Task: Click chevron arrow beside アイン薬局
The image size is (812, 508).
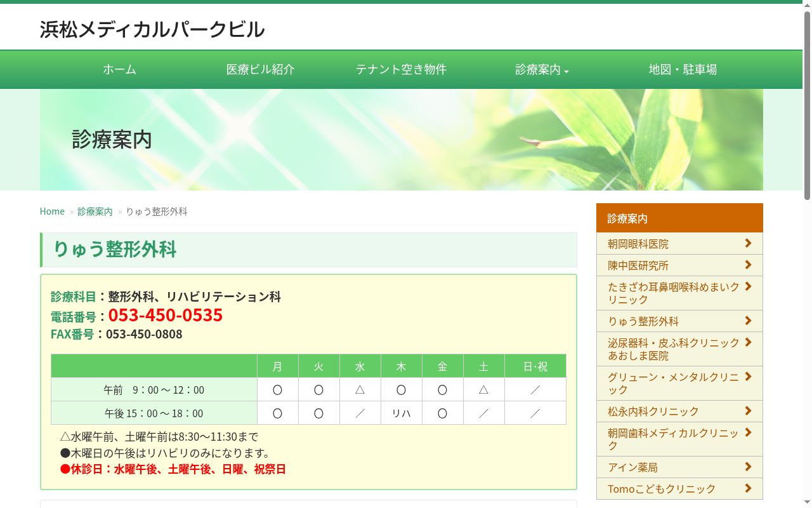Action: [x=748, y=467]
